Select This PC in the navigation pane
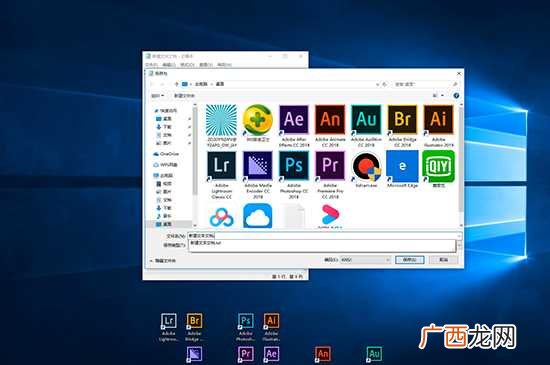The width and height of the screenshot is (550, 365). pyautogui.click(x=163, y=175)
